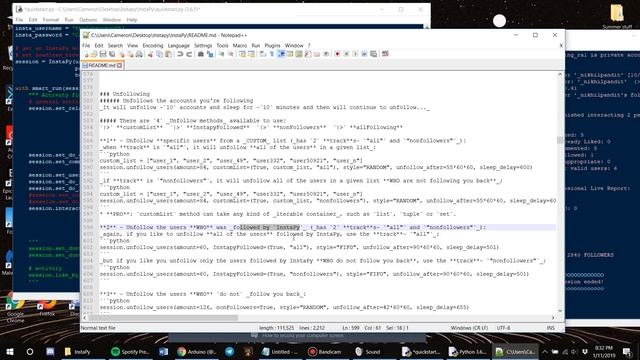Click the horizontal scrollbar right arrow

tap(553, 318)
